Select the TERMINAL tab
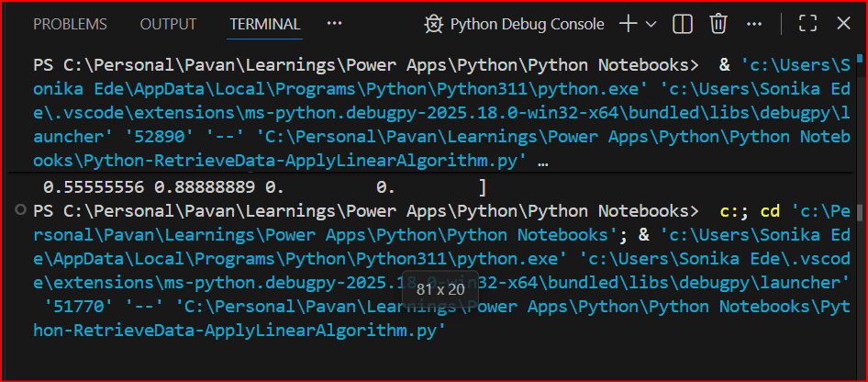 point(264,25)
